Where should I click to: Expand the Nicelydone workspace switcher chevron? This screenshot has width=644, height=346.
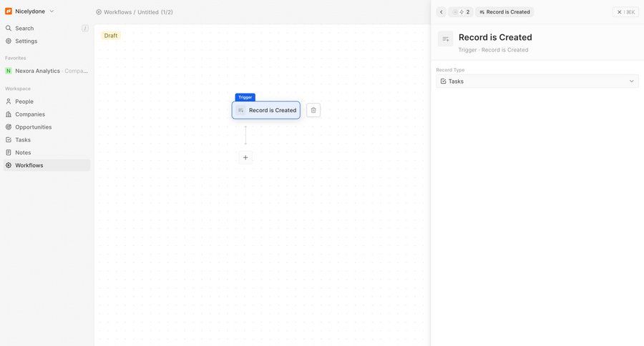pyautogui.click(x=52, y=11)
